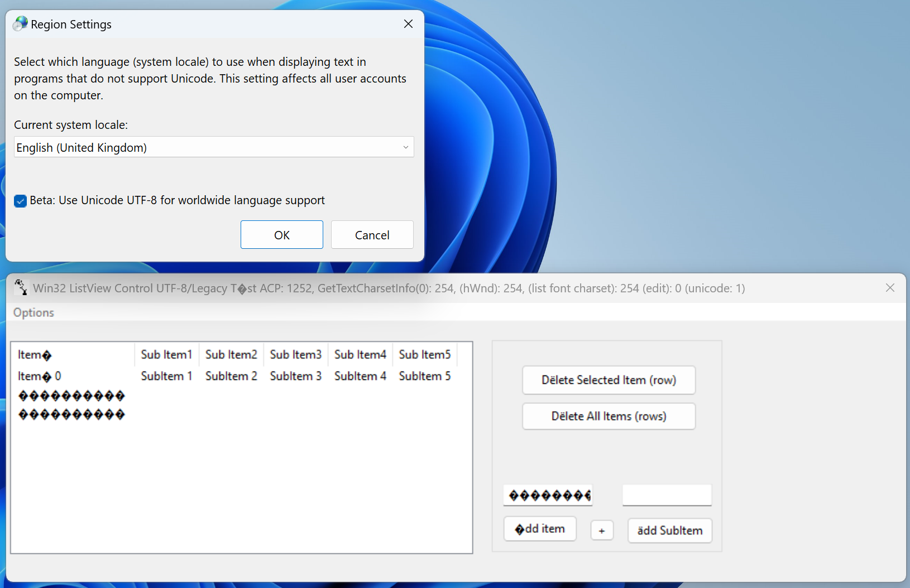The width and height of the screenshot is (910, 588).
Task: Click the 'SubItem 4' cell
Action: pyautogui.click(x=360, y=376)
